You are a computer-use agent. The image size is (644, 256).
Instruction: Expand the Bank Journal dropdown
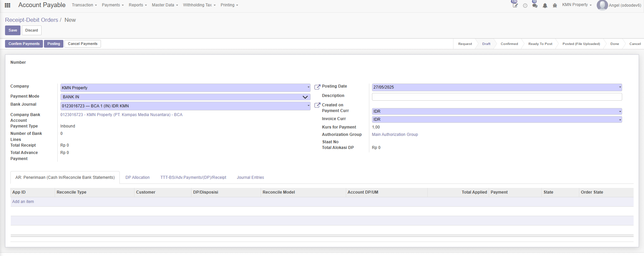click(308, 106)
